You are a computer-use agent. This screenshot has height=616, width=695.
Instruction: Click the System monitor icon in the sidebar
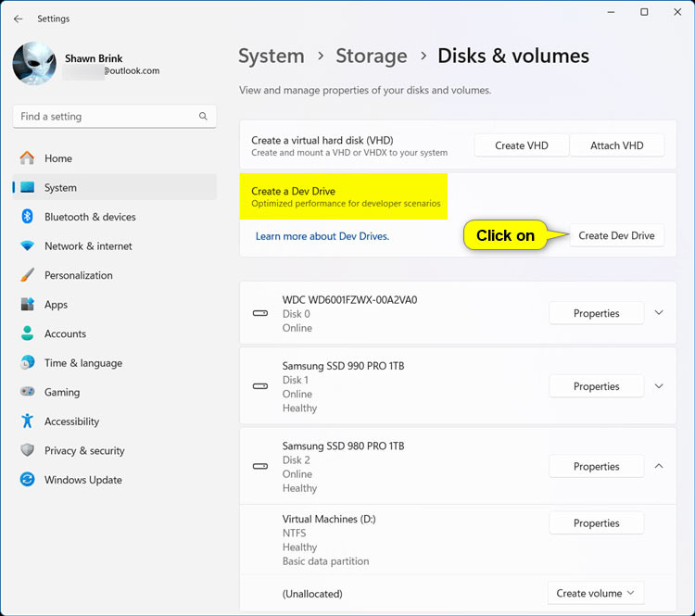27,187
